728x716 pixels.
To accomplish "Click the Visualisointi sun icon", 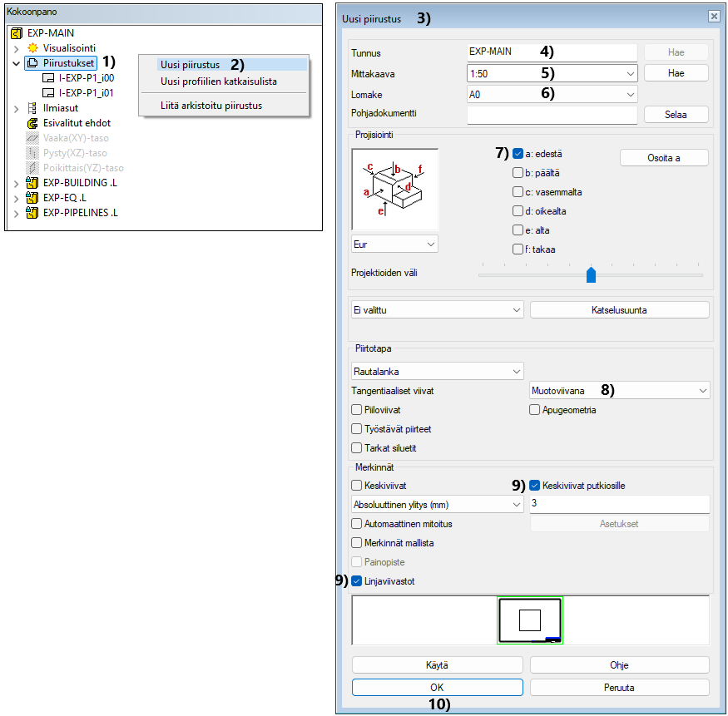I will 32,48.
